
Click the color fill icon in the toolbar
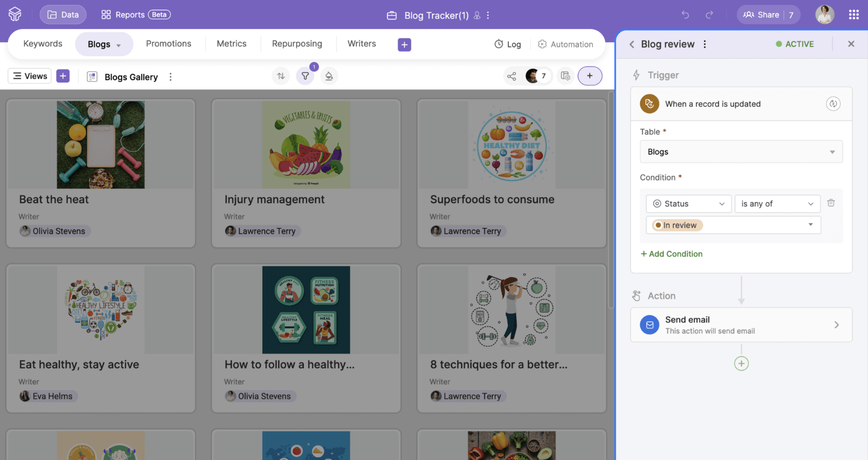tap(329, 76)
